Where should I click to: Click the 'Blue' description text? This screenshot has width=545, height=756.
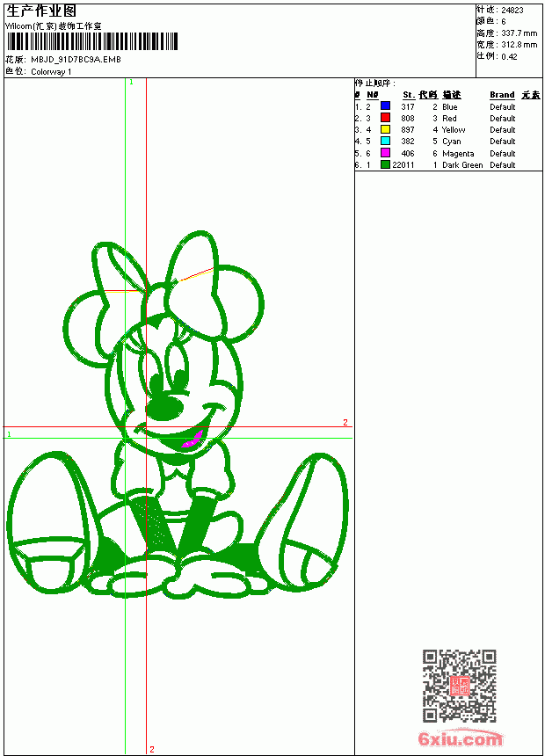[x=449, y=107]
